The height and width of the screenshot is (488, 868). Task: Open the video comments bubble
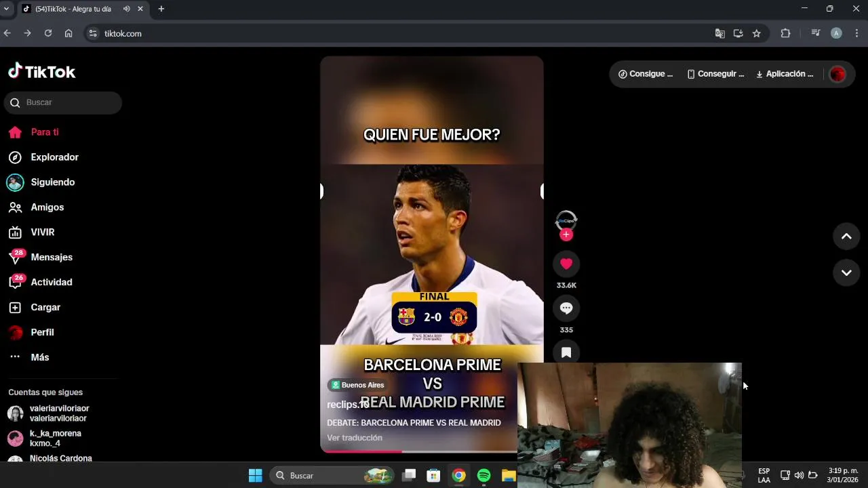coord(566,308)
